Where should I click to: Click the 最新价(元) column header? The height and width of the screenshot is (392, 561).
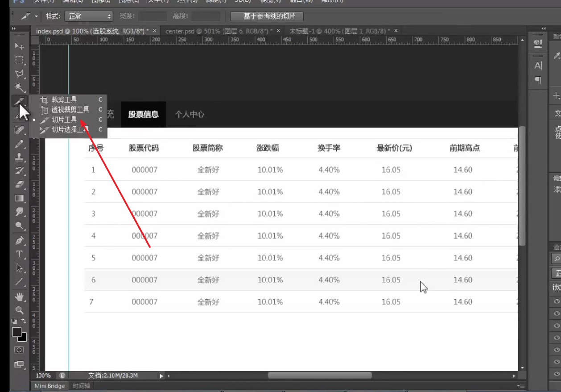tap(394, 148)
